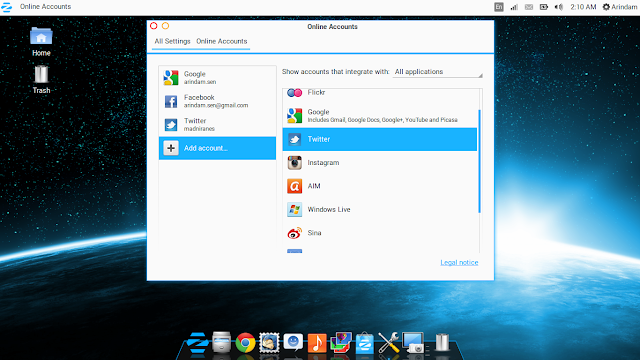Image resolution: width=640 pixels, height=360 pixels.
Task: Minimize the Online Accounts window
Action: point(165,26)
